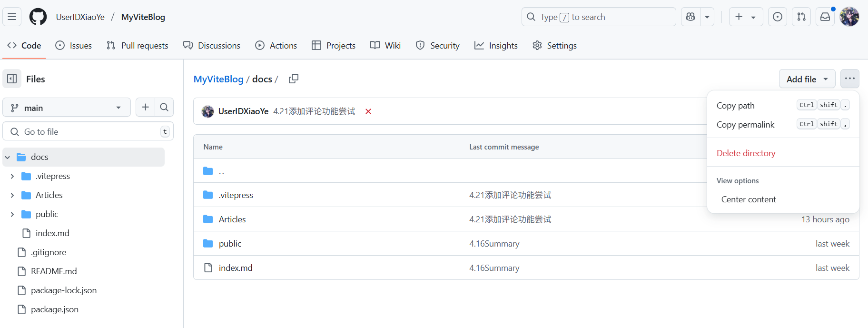The width and height of the screenshot is (868, 328).
Task: Choose Copy permalink from the menu
Action: 783,124
